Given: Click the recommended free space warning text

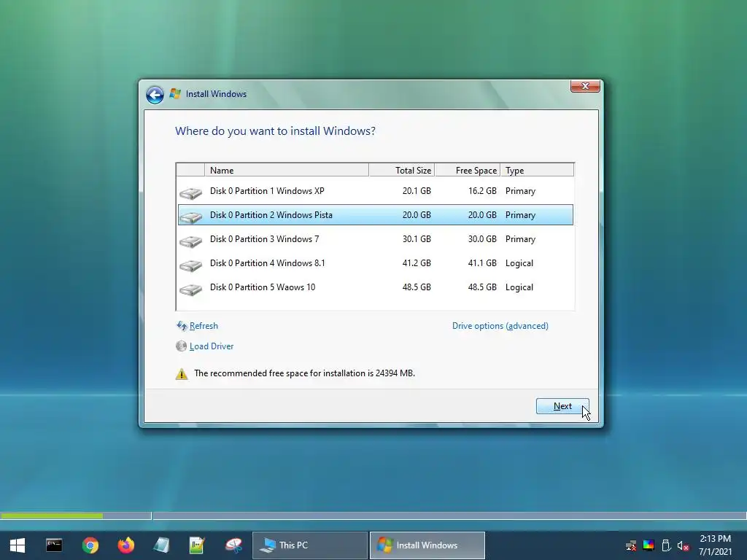Looking at the screenshot, I should [x=304, y=373].
